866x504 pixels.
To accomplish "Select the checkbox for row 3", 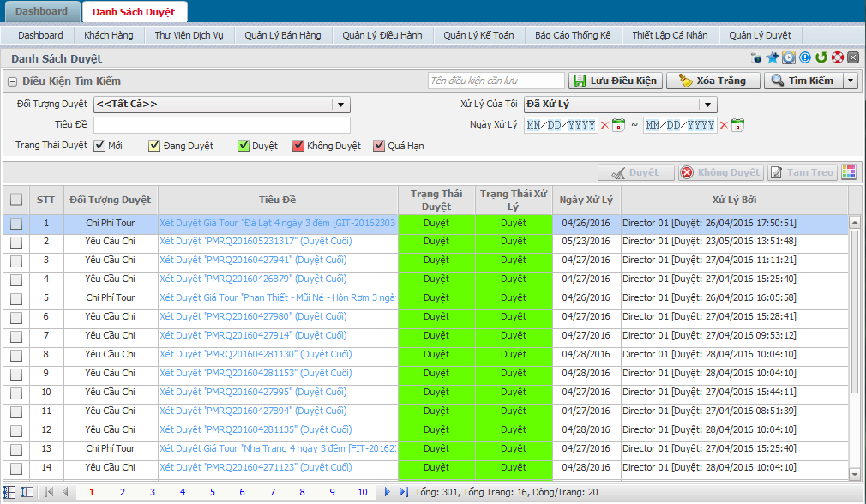I will tap(16, 261).
